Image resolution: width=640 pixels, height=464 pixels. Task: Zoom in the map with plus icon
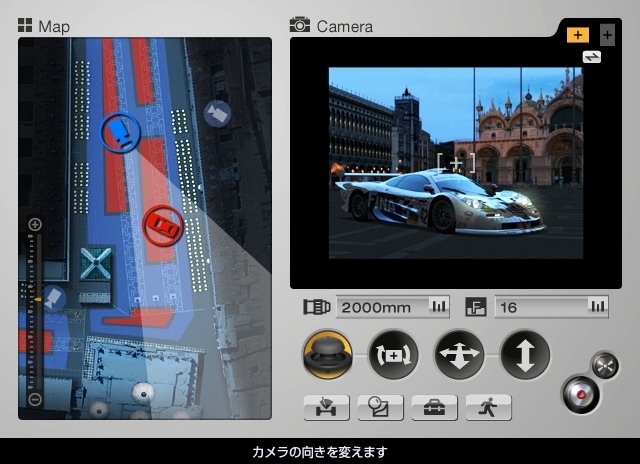pyautogui.click(x=35, y=224)
